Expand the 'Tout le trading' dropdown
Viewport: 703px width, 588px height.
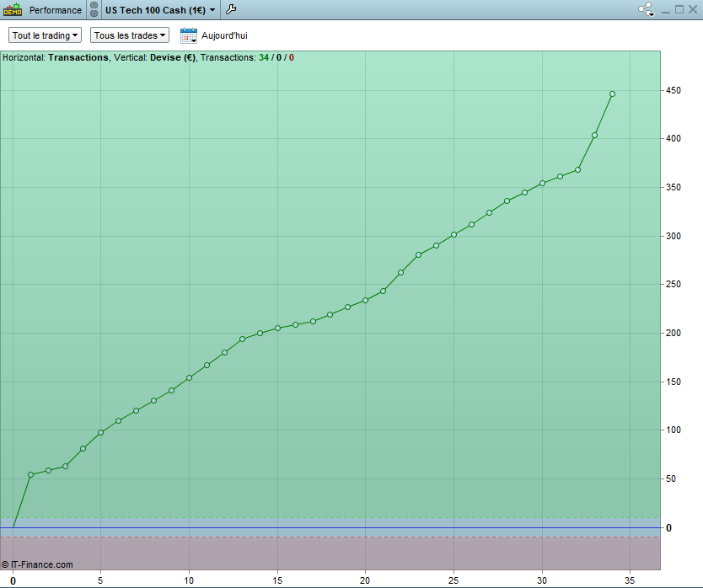pos(45,35)
